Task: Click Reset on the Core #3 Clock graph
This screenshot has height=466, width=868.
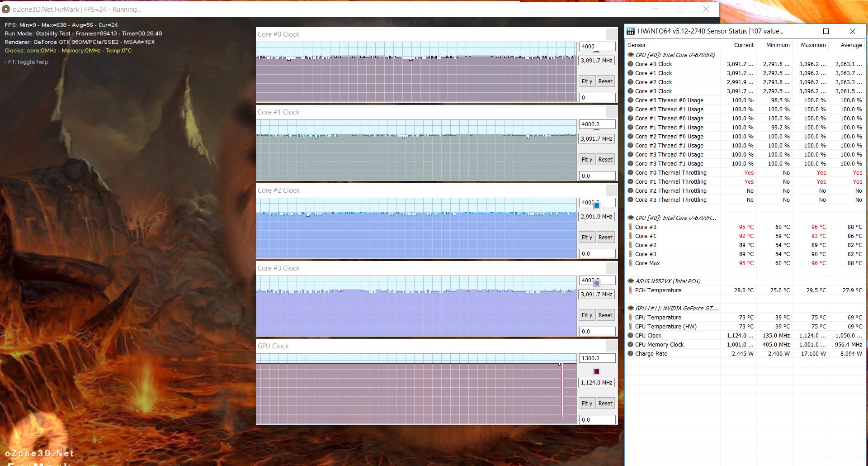Action: click(605, 315)
